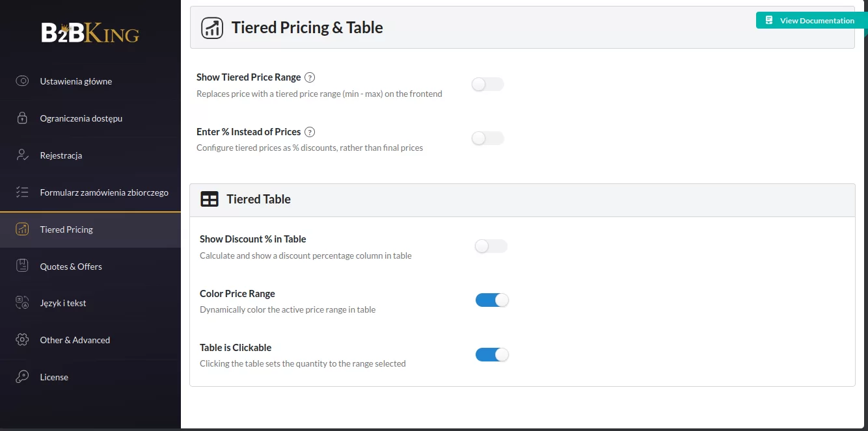Click the gear icon for Other & Advanced

click(x=22, y=340)
